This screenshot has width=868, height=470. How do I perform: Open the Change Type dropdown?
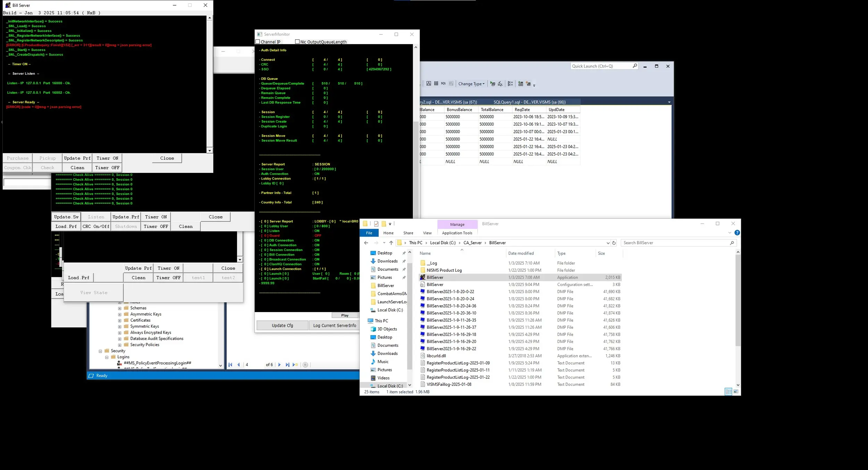click(471, 84)
